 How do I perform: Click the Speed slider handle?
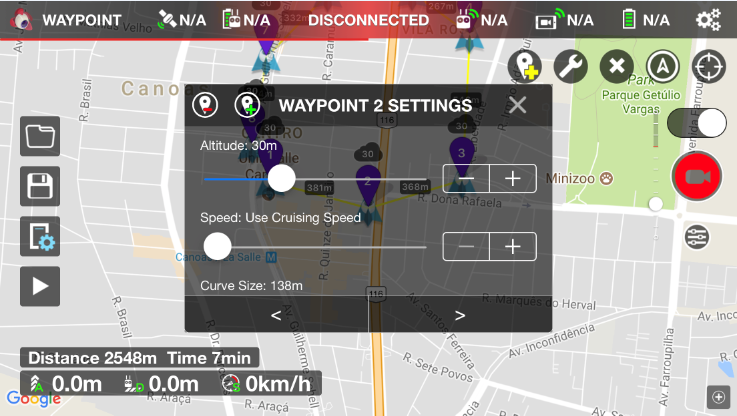click(218, 246)
